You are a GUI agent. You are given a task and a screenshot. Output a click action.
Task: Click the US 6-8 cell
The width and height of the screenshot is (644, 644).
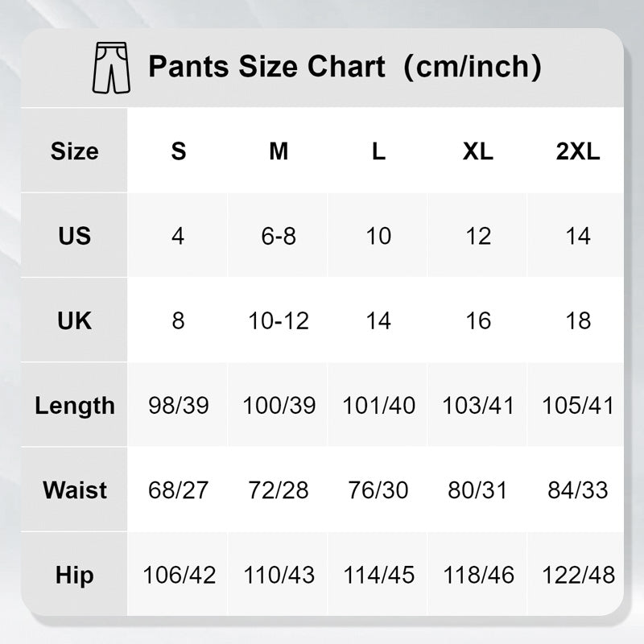[x=279, y=236]
